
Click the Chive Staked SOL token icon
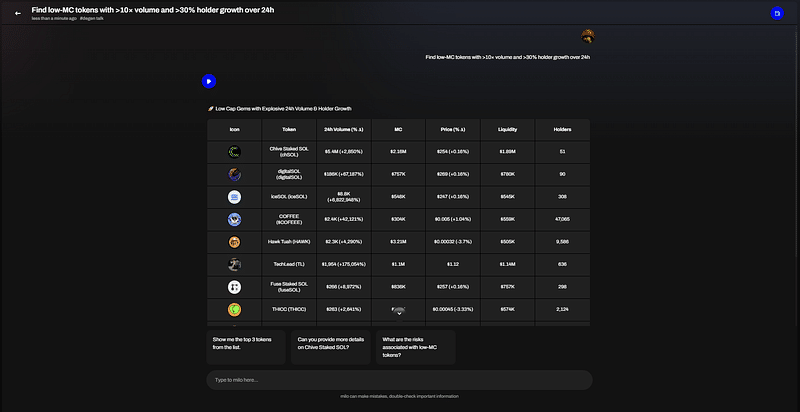[234, 152]
